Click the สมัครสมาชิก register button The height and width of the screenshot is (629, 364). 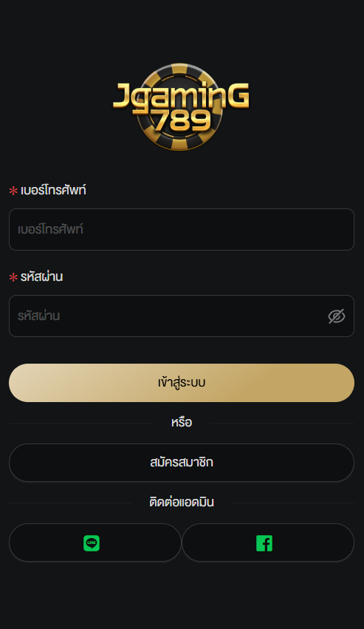click(182, 463)
